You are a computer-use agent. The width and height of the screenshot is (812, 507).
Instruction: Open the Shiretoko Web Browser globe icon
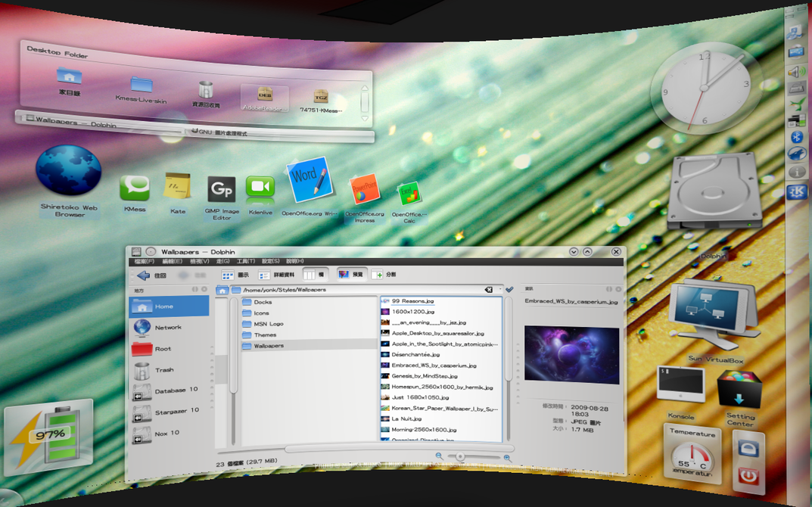pos(68,170)
